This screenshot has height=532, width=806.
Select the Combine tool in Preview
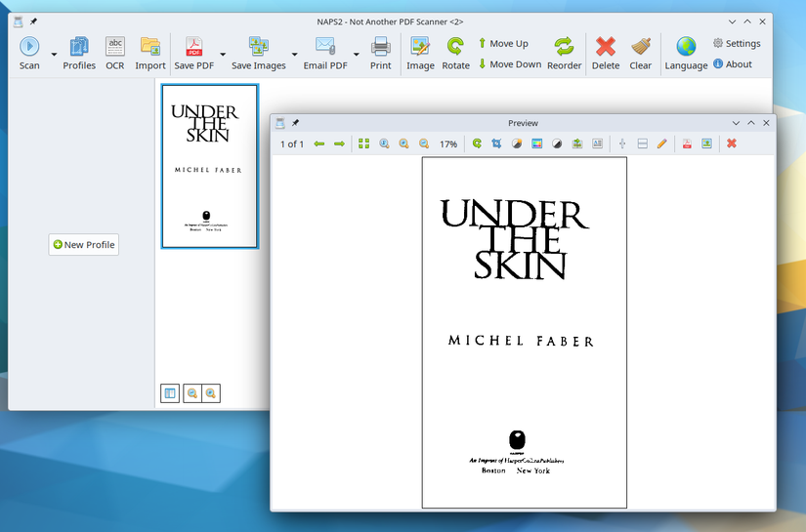642,143
